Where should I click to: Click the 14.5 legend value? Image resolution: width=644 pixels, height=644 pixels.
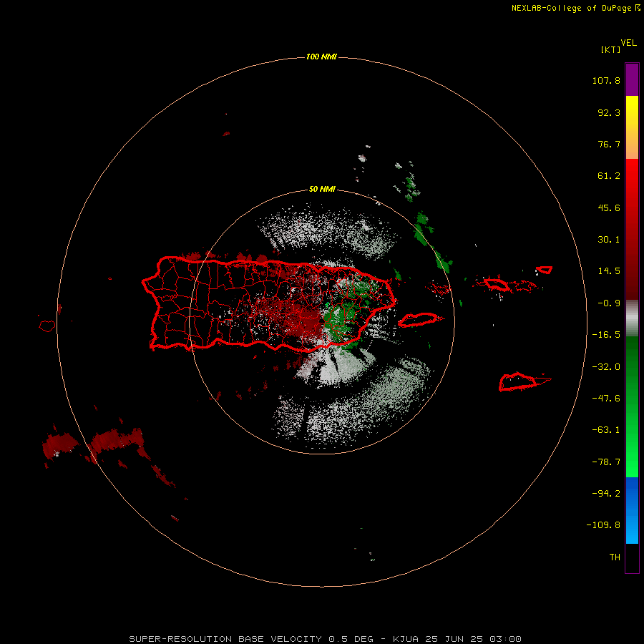[x=609, y=271]
